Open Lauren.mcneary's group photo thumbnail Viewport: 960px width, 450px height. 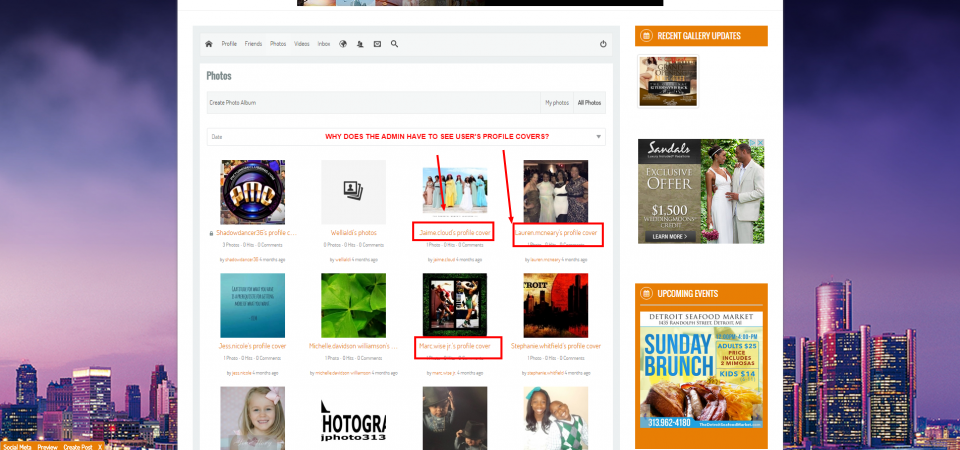coord(556,192)
